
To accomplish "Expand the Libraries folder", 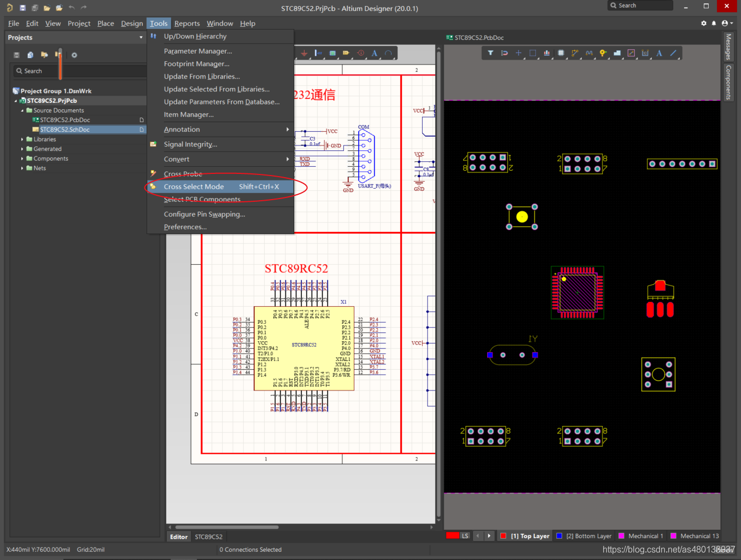I will [x=22, y=139].
